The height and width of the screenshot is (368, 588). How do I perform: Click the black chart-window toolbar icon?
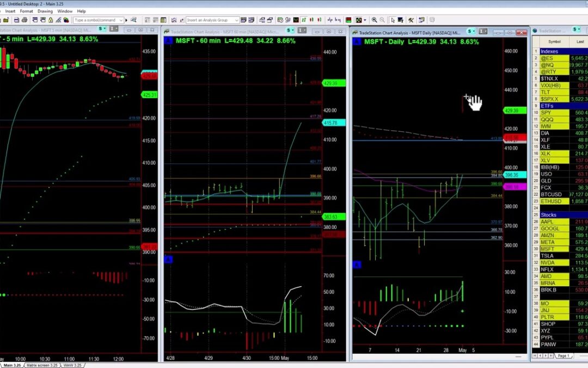(296, 20)
